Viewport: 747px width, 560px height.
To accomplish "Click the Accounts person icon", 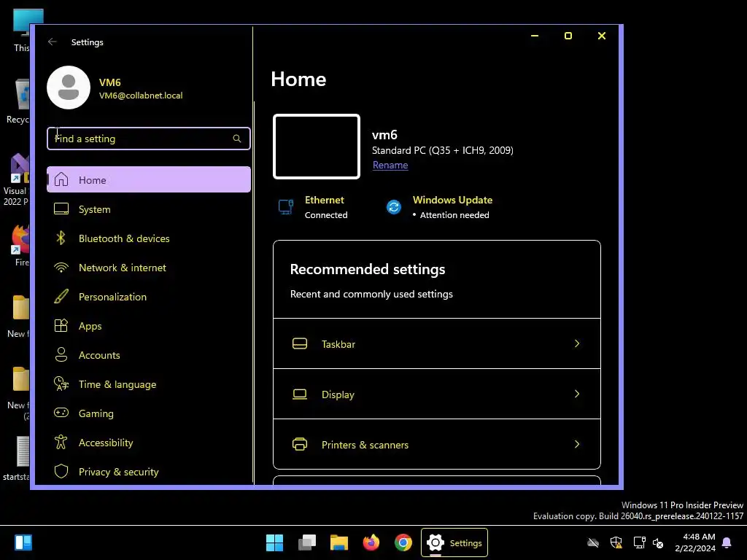I will (61, 355).
